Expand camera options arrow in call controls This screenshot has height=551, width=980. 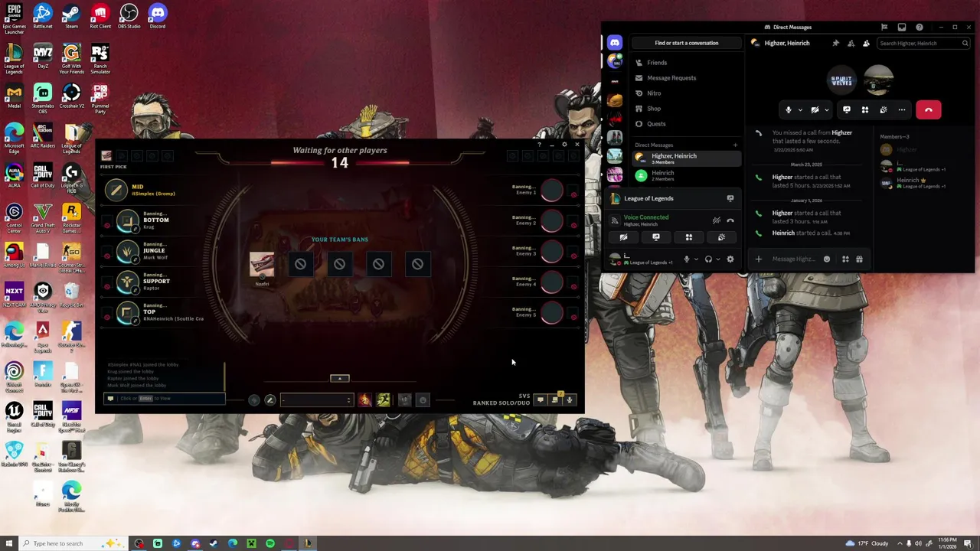pos(826,109)
